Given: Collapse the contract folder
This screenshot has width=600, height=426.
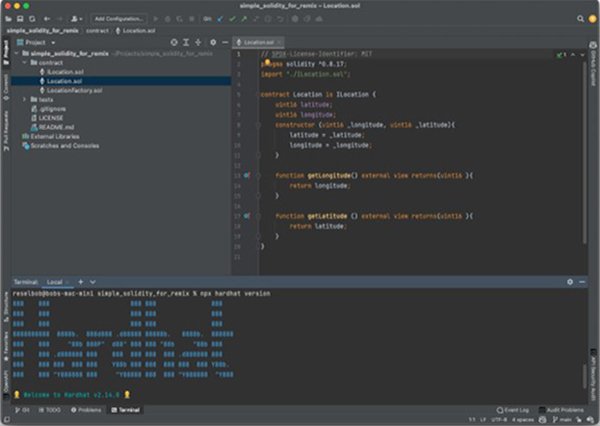Looking at the screenshot, I should (x=24, y=62).
